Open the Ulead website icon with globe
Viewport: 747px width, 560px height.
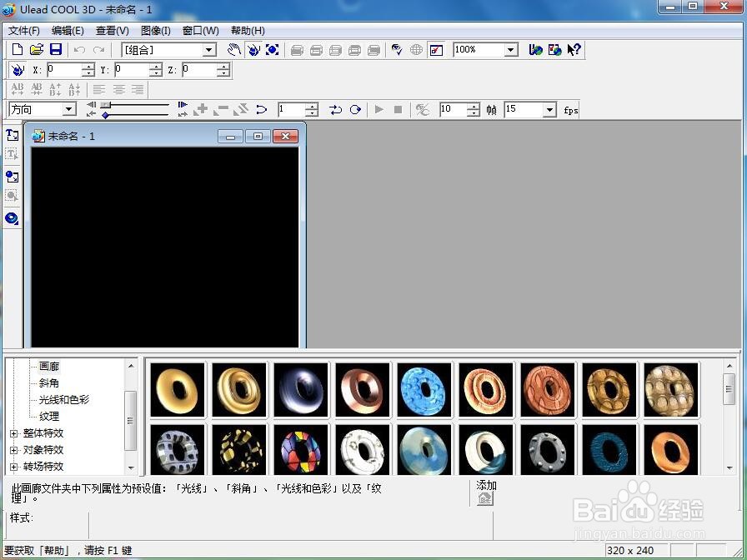click(x=535, y=49)
